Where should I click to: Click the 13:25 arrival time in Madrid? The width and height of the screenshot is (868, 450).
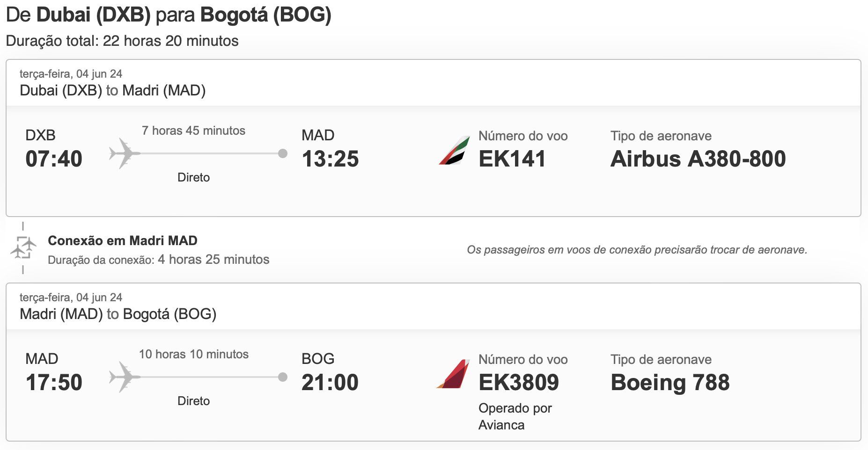(330, 159)
